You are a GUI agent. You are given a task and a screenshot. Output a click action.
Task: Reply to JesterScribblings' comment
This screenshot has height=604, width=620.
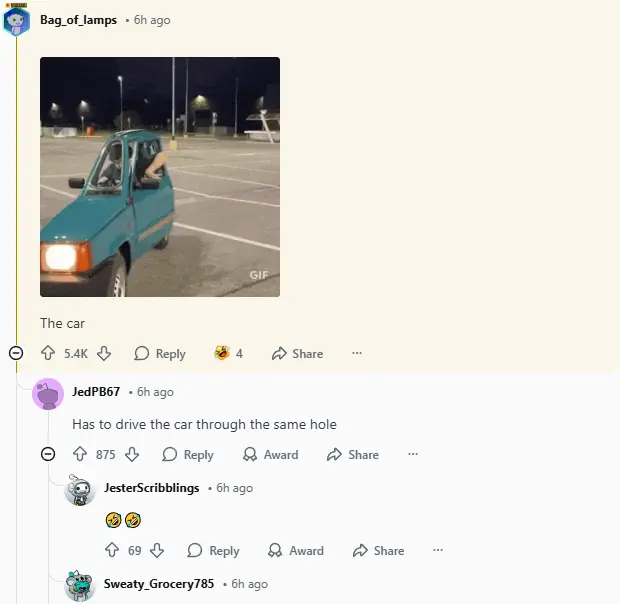[214, 551]
